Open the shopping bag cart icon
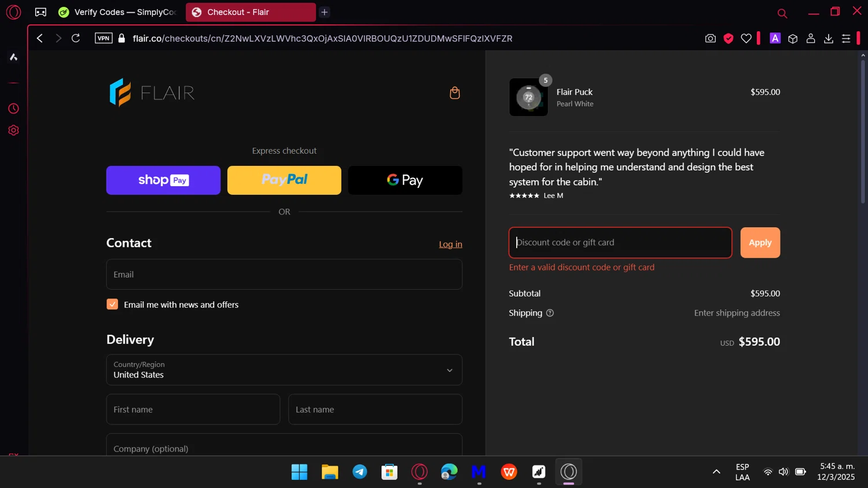 455,93
